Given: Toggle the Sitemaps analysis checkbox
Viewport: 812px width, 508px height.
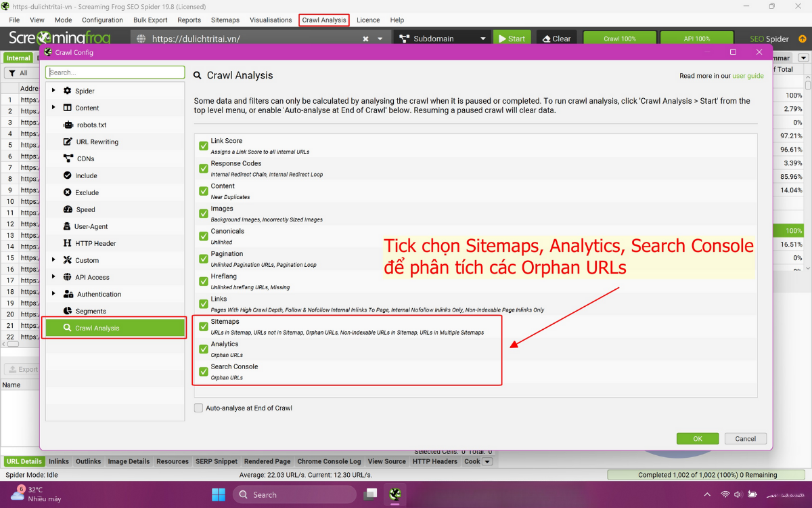Looking at the screenshot, I should [204, 326].
